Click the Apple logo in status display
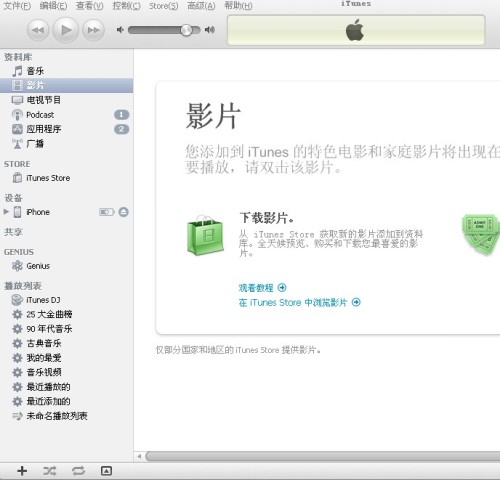Screen dimensions: 500x480 click(355, 30)
